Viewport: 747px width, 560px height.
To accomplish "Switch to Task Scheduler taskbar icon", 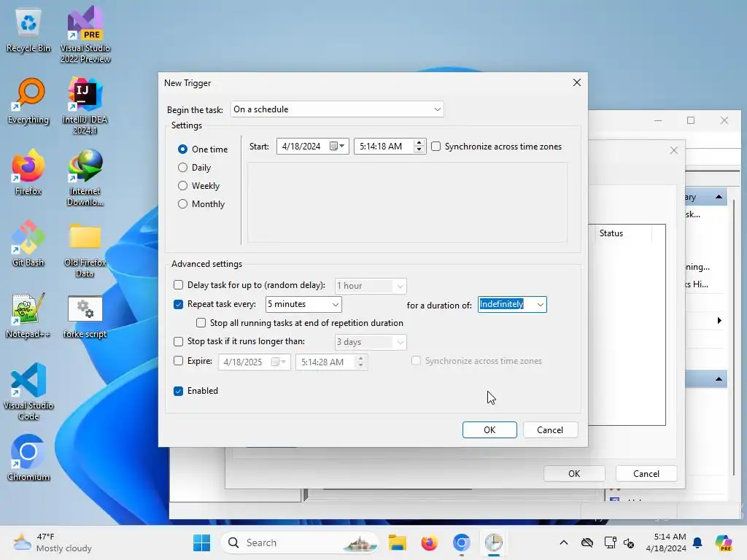I will [494, 542].
